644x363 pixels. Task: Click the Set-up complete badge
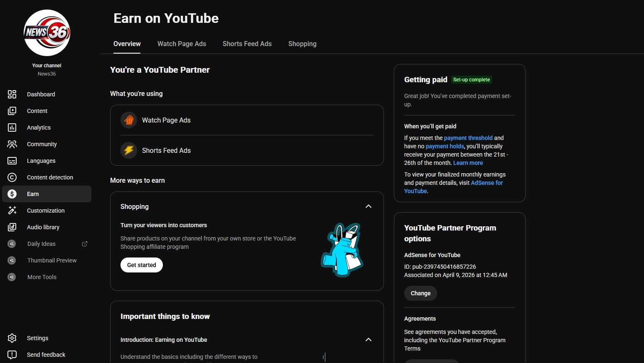point(472,80)
